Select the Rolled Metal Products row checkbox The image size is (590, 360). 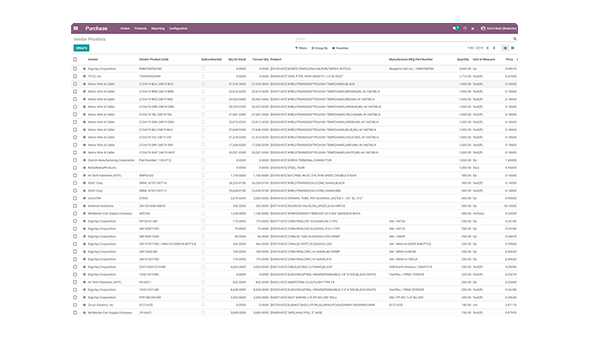[75, 168]
